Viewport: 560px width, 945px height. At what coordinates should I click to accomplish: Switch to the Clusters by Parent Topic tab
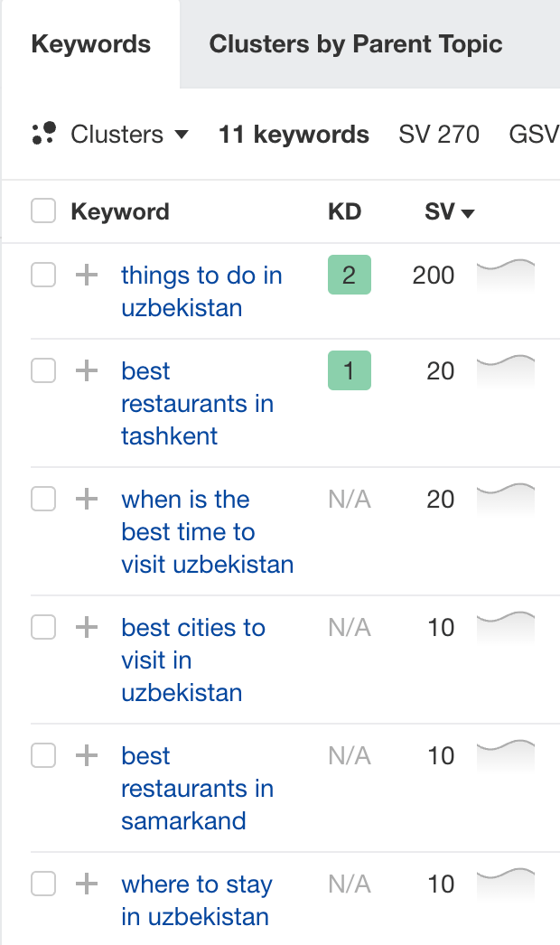click(x=356, y=43)
